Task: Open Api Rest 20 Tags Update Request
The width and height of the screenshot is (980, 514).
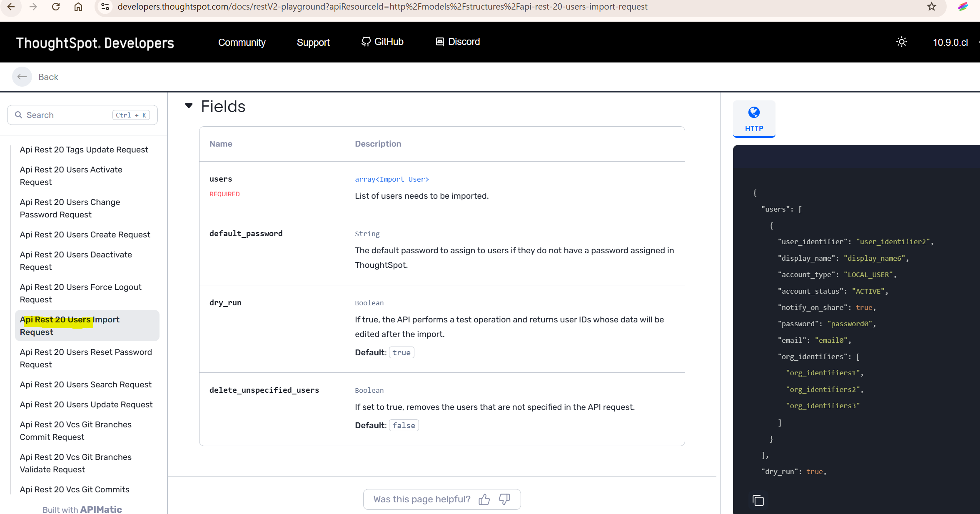Action: pyautogui.click(x=84, y=150)
